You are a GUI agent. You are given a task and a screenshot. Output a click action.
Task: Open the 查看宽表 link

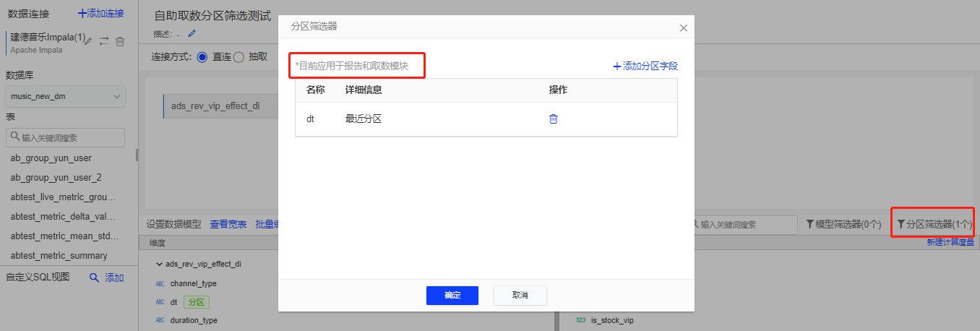tap(228, 225)
